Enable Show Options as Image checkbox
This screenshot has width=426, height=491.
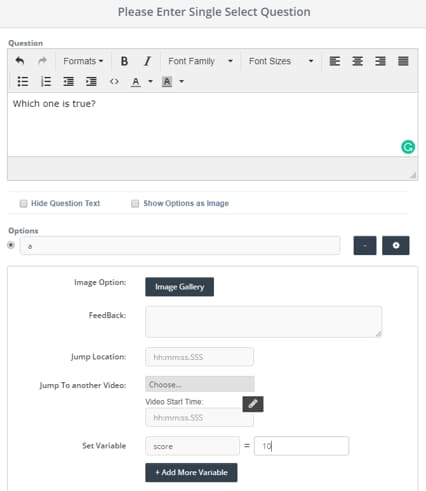click(135, 203)
